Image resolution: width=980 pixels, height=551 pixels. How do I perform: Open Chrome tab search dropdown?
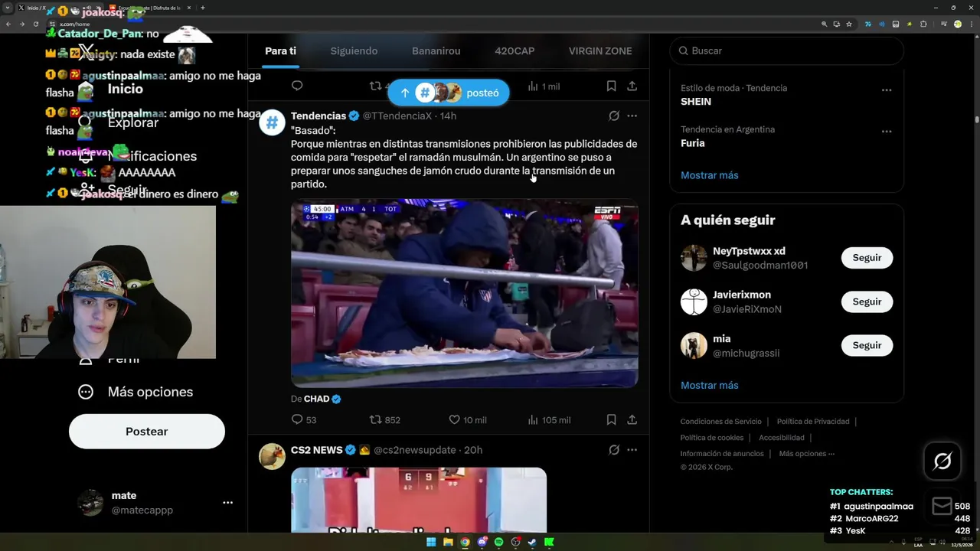coord(8,8)
